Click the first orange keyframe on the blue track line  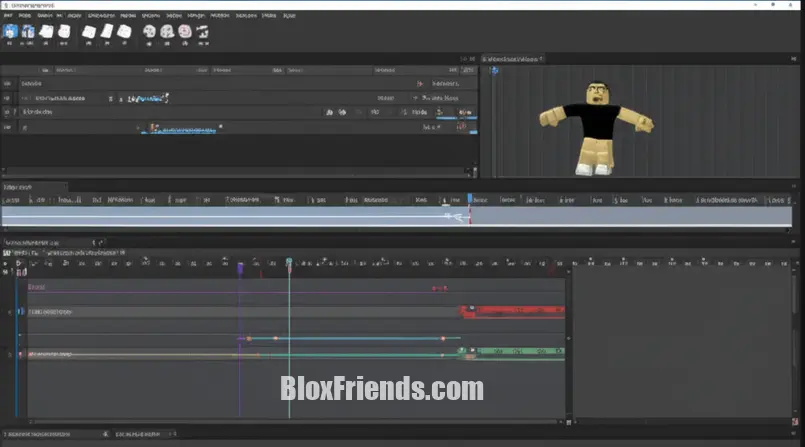coord(249,339)
